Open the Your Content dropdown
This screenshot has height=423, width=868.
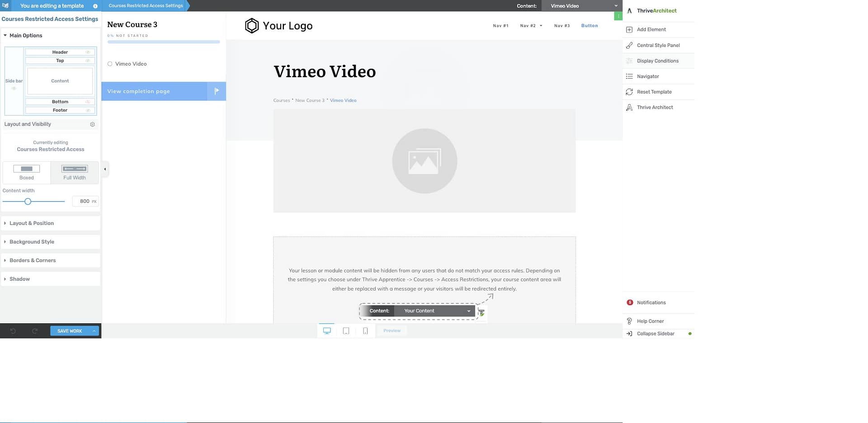435,311
